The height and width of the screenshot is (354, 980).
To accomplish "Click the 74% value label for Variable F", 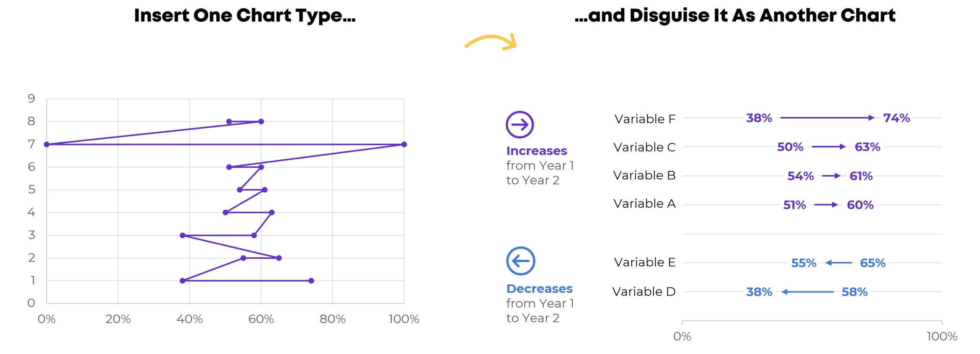I will pos(896,118).
